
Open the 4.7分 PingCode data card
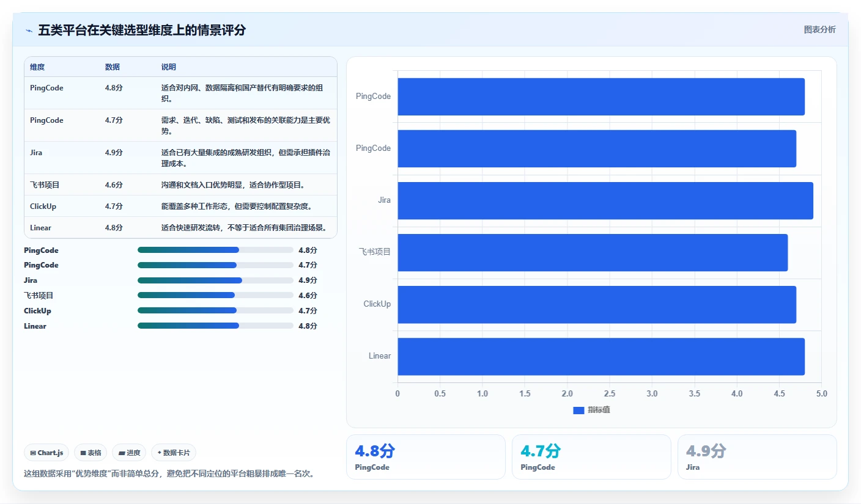[591, 457]
